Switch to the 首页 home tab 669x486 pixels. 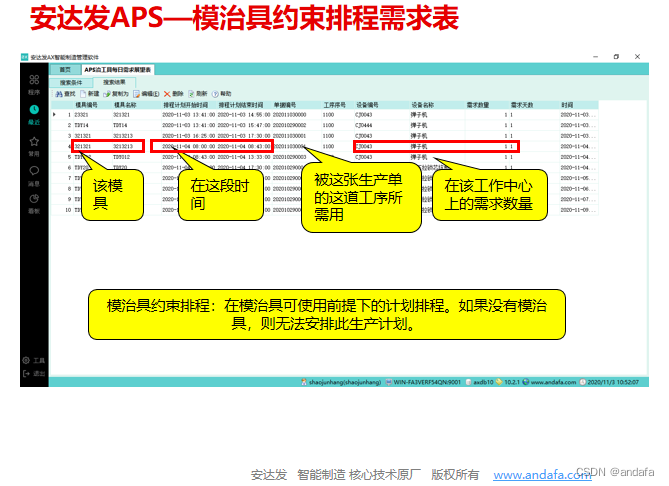click(x=65, y=70)
